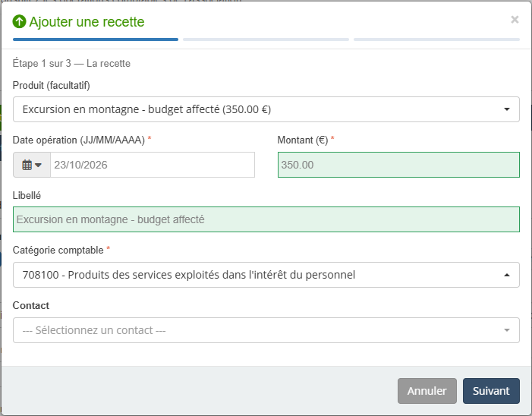Click the 'Contact' label
Viewport: 532px width, 416px height.
coord(31,305)
